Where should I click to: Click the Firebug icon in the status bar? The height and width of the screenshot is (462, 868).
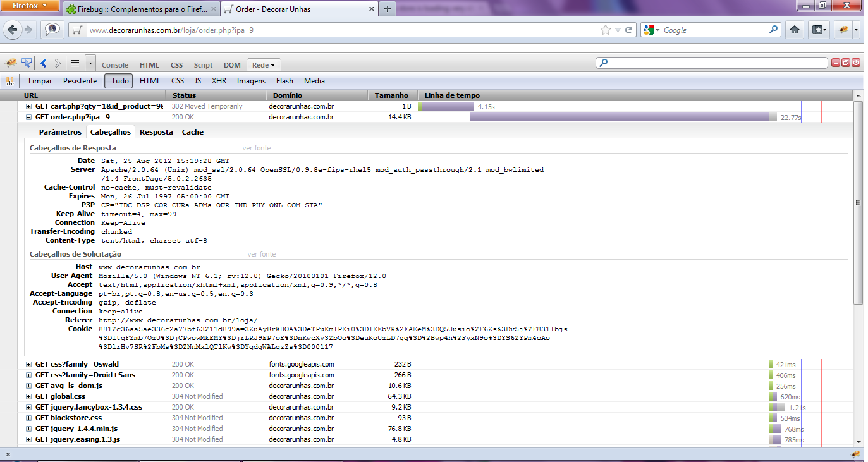point(856,454)
